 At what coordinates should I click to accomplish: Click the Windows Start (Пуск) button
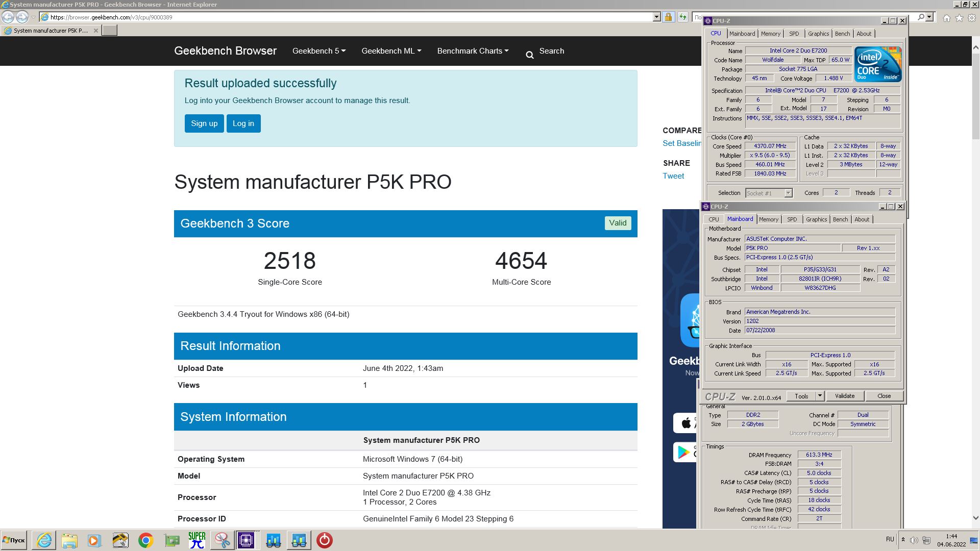click(14, 540)
